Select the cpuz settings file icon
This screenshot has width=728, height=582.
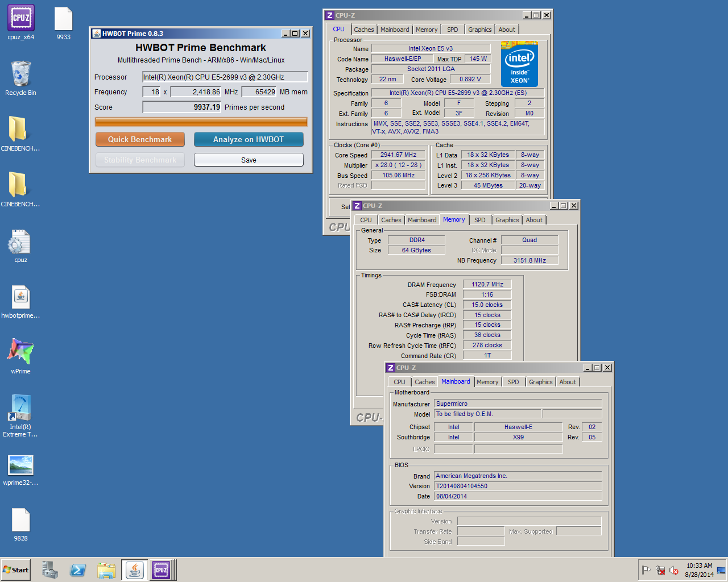[x=20, y=246]
